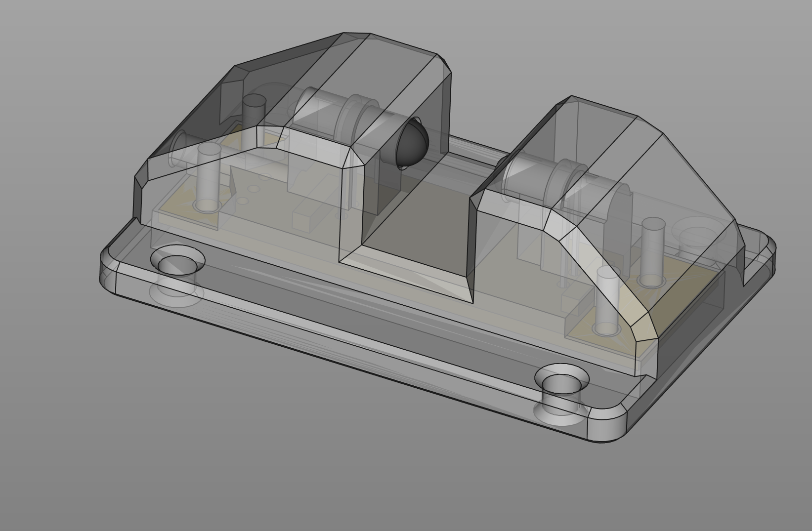
Task: Click the front-right countersunk mounting hole
Action: click(x=561, y=382)
